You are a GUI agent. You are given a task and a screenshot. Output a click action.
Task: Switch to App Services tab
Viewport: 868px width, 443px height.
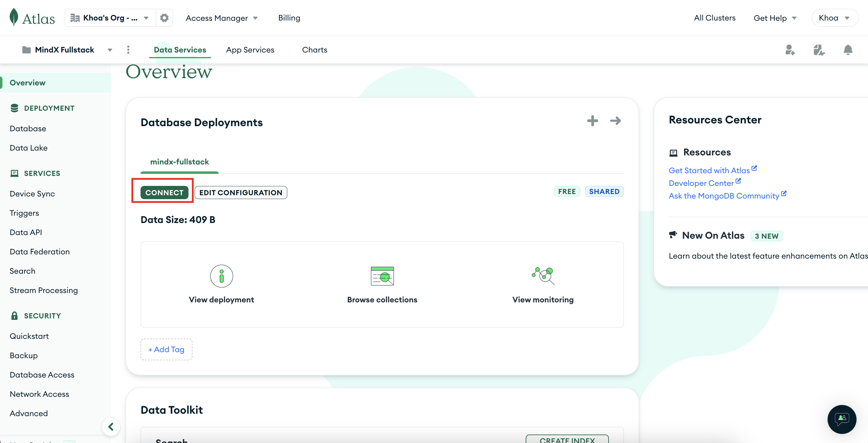pos(250,50)
